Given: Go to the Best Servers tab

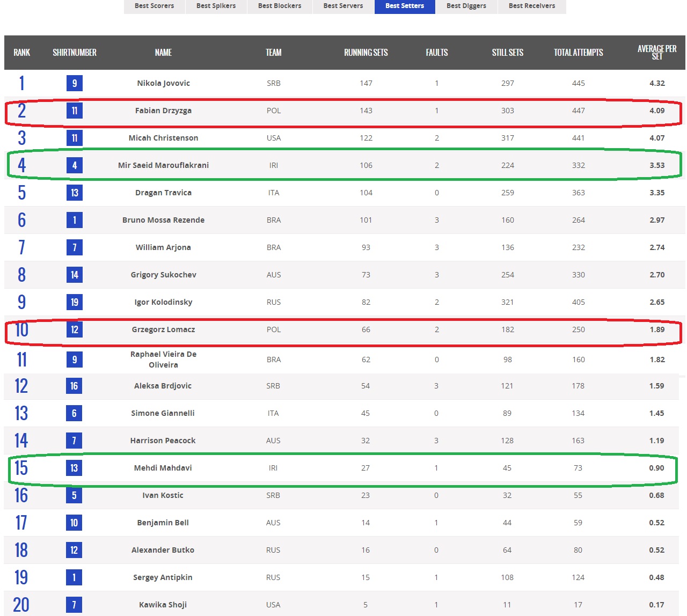Looking at the screenshot, I should point(343,6).
